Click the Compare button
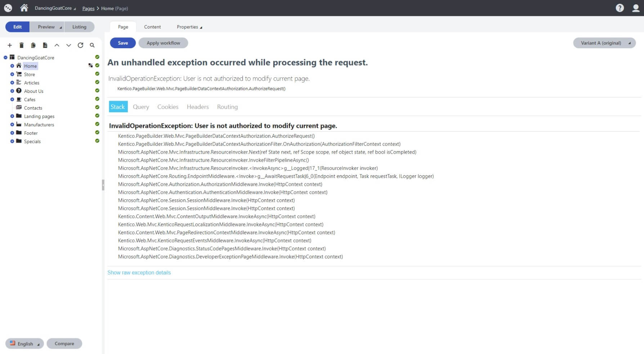 click(64, 344)
